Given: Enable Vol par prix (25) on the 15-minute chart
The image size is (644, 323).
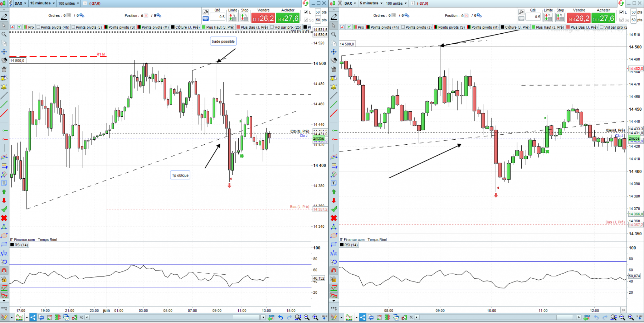Looking at the screenshot, I should click(286, 27).
